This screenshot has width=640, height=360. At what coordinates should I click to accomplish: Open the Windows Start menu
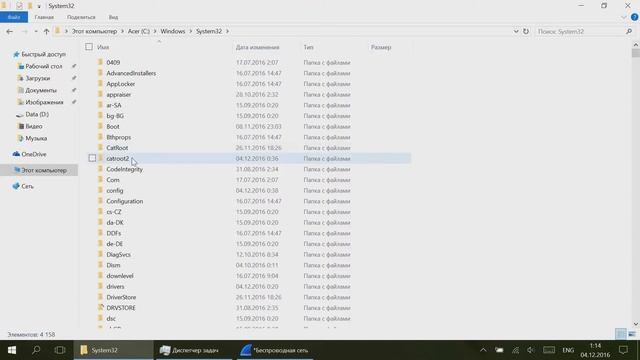(12, 350)
